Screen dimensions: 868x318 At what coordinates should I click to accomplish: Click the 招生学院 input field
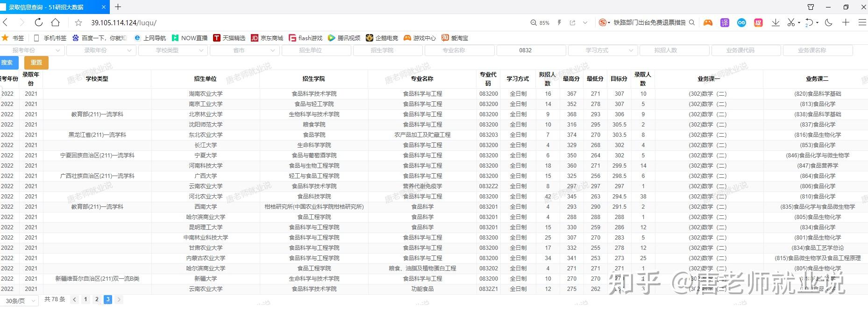coord(388,50)
